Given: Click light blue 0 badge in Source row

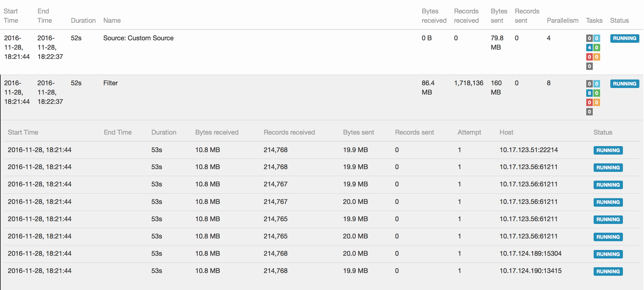Looking at the screenshot, I should [597, 38].
